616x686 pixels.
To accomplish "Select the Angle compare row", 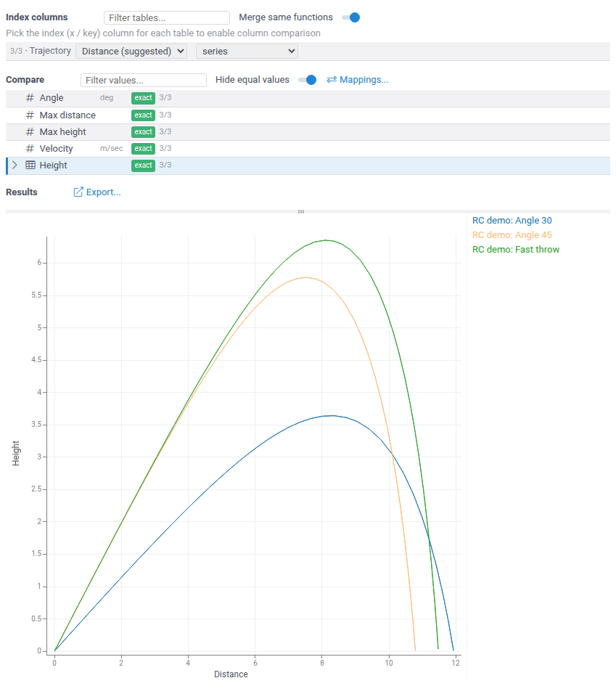I will (308, 99).
